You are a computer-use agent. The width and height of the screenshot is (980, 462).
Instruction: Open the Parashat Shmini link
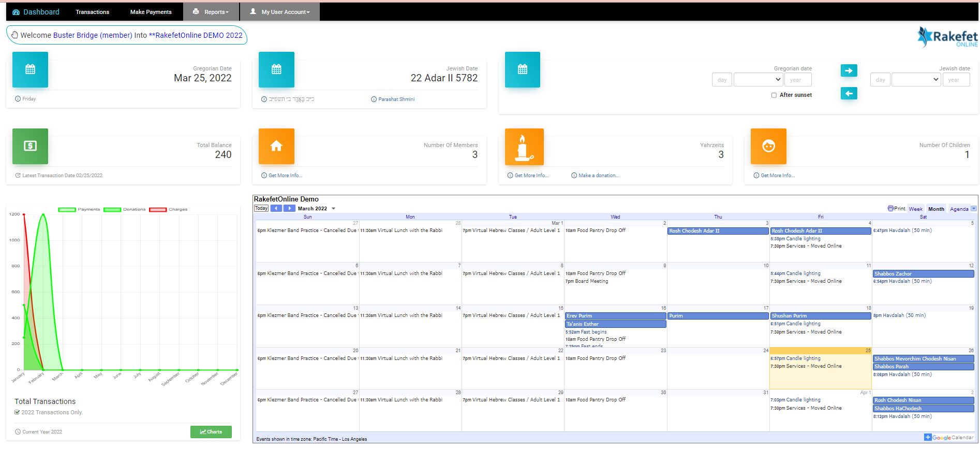pyautogui.click(x=396, y=99)
